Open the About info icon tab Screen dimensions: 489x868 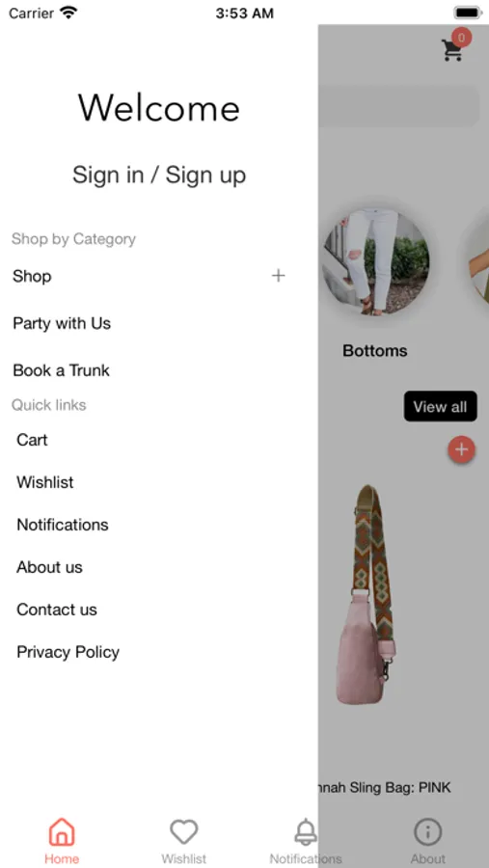coord(427,832)
